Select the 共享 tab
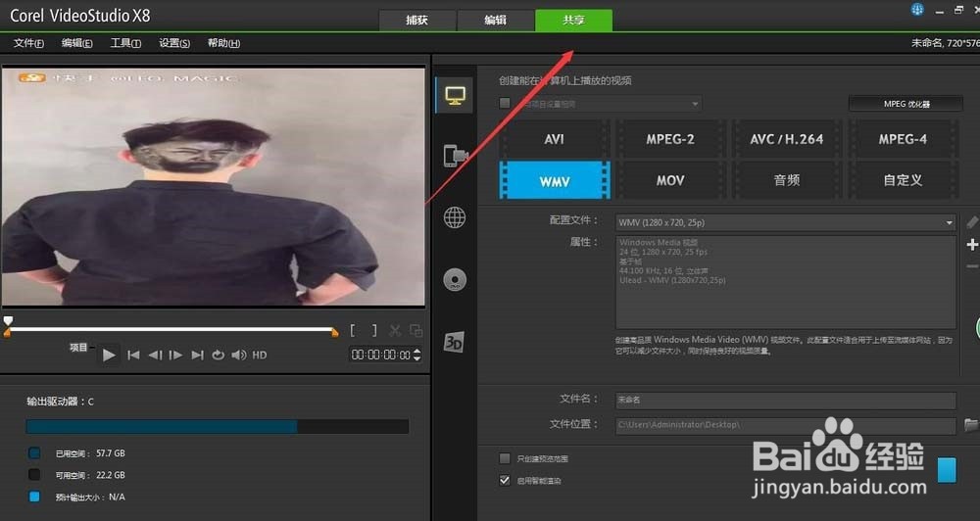Screen dimensions: 980x521 573,20
